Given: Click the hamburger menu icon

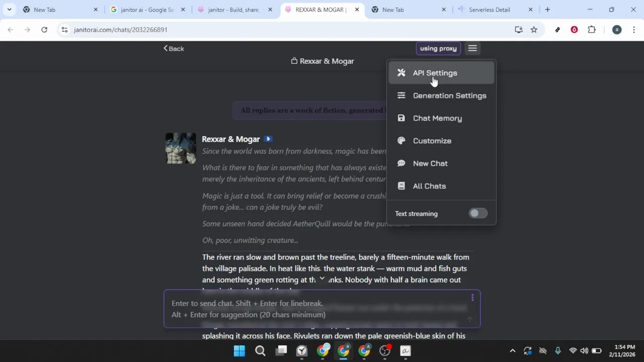Looking at the screenshot, I should 472,48.
